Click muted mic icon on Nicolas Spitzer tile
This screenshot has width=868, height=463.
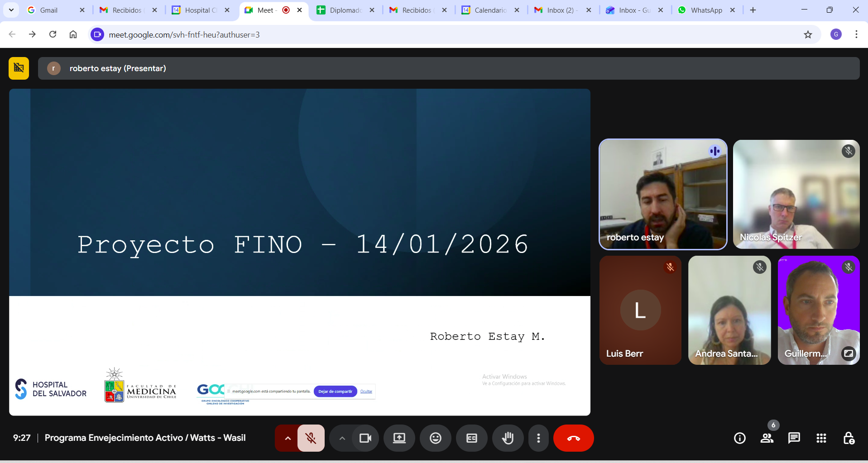[x=849, y=151]
